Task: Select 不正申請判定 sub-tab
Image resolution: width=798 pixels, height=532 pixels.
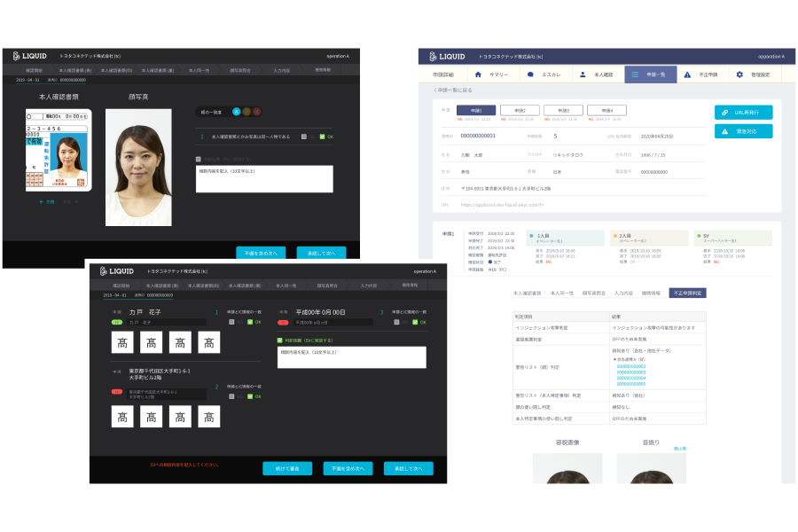Action: point(687,293)
